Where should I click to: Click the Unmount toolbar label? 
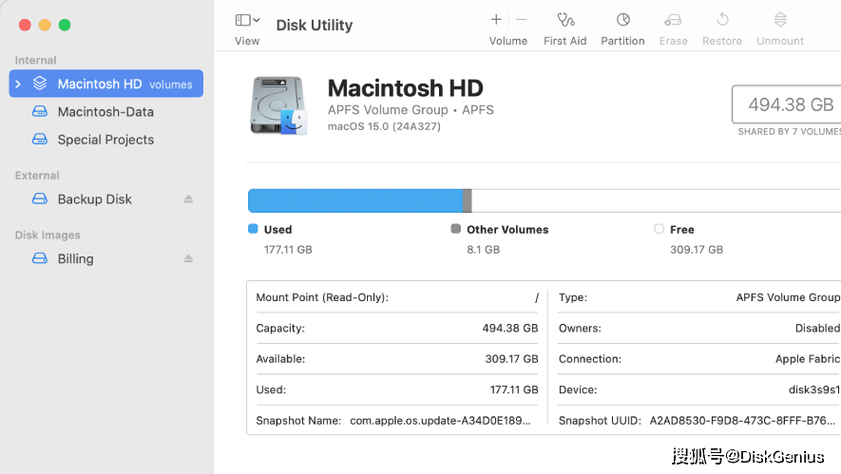pyautogui.click(x=780, y=41)
